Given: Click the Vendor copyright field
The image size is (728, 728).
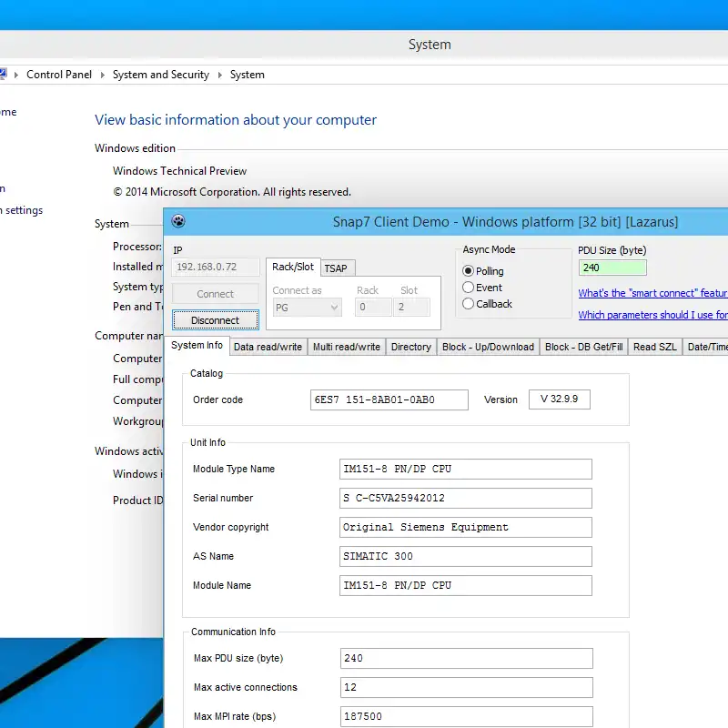Looking at the screenshot, I should coord(466,528).
